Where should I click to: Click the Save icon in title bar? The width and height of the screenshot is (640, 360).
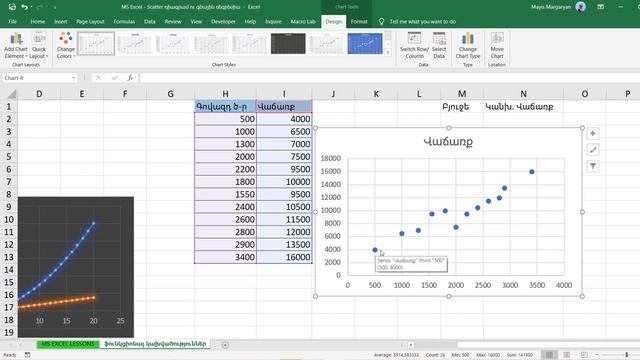point(12,7)
